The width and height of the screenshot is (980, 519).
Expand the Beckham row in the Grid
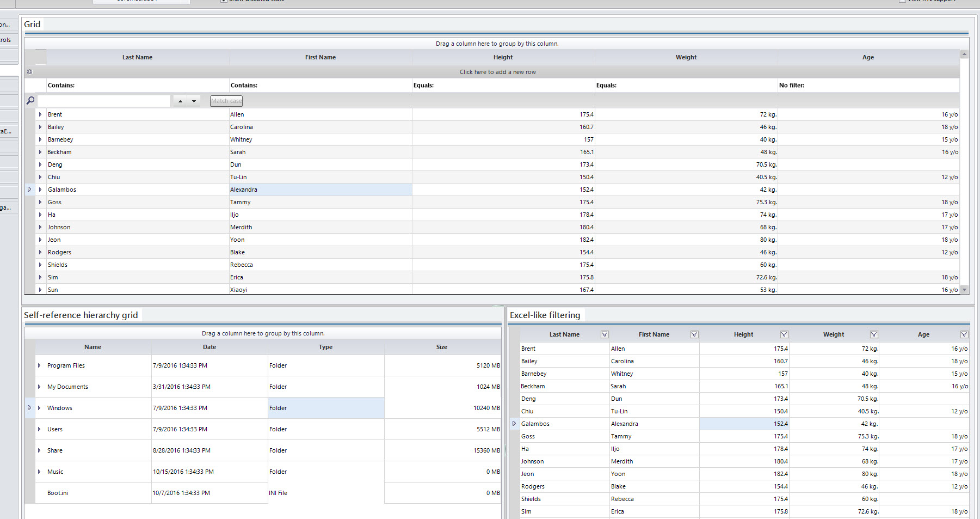(40, 152)
